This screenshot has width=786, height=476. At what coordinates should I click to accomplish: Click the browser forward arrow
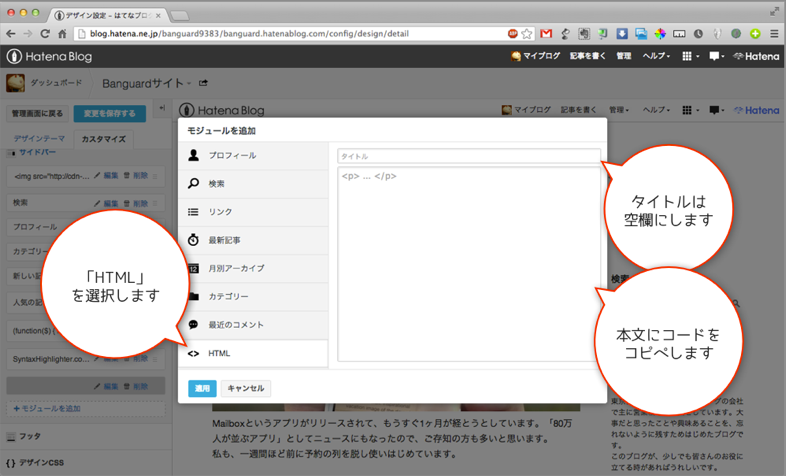pos(28,34)
